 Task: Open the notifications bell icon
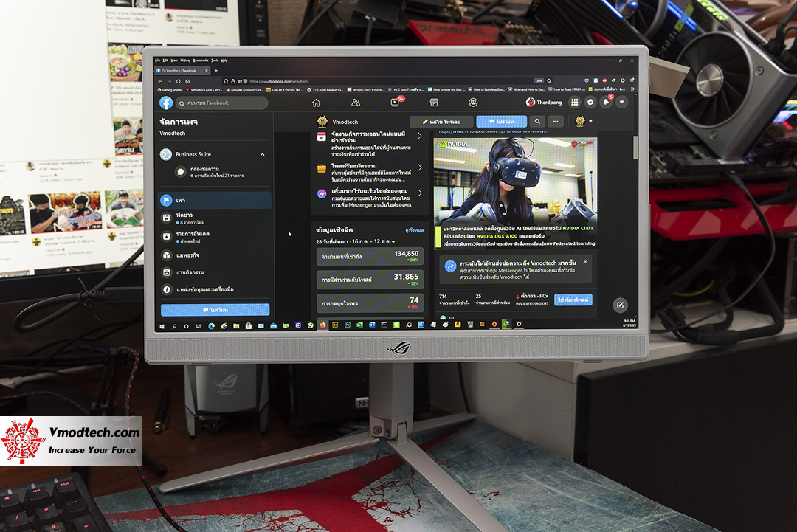pos(606,102)
